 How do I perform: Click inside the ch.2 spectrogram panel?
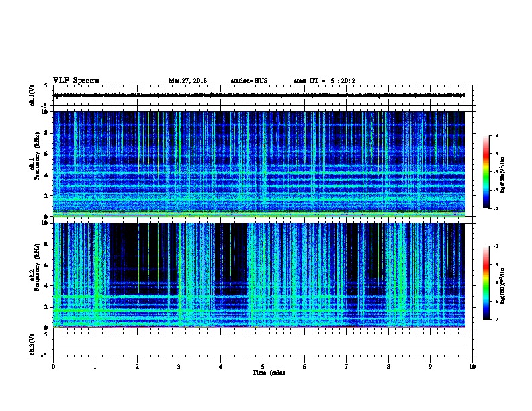(259, 275)
